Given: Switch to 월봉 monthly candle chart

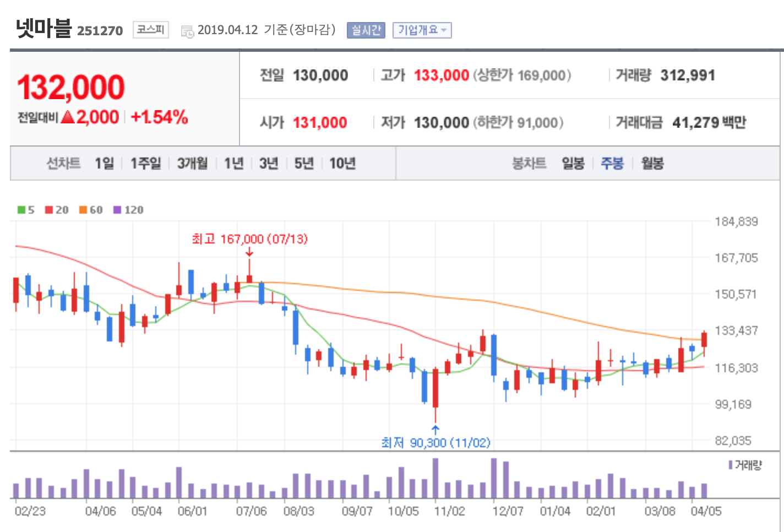Looking at the screenshot, I should (x=652, y=163).
